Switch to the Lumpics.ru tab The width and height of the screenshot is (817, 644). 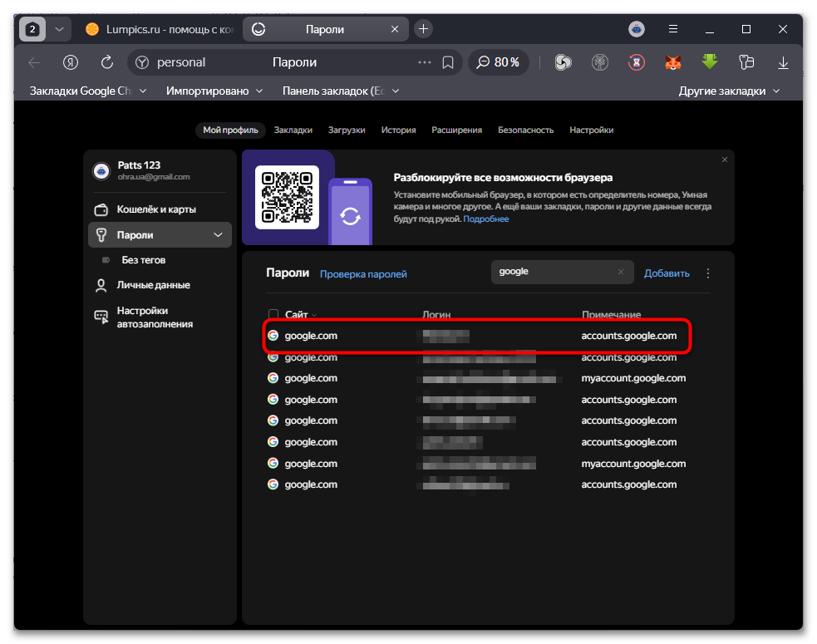(x=160, y=29)
